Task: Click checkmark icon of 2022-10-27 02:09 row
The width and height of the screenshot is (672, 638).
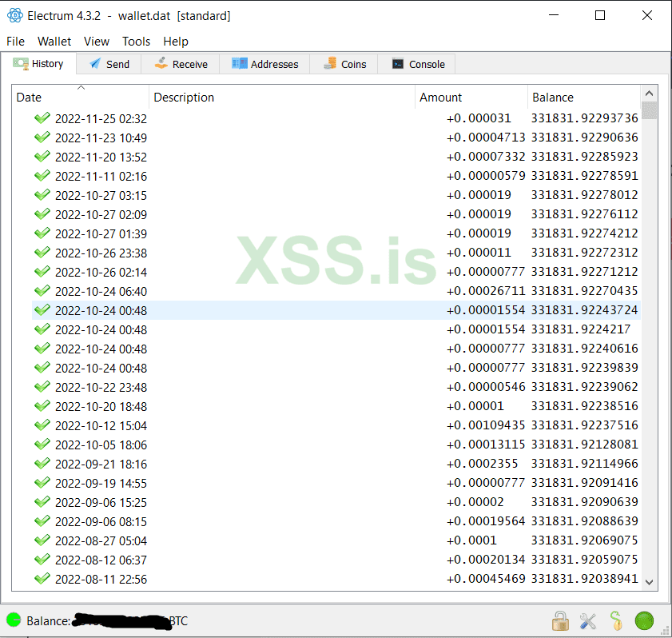Action: [42, 214]
